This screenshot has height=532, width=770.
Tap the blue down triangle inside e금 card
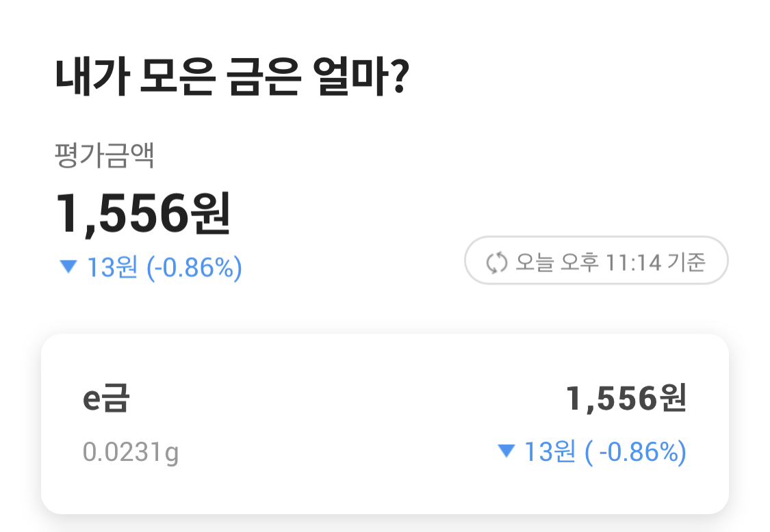pyautogui.click(x=506, y=451)
